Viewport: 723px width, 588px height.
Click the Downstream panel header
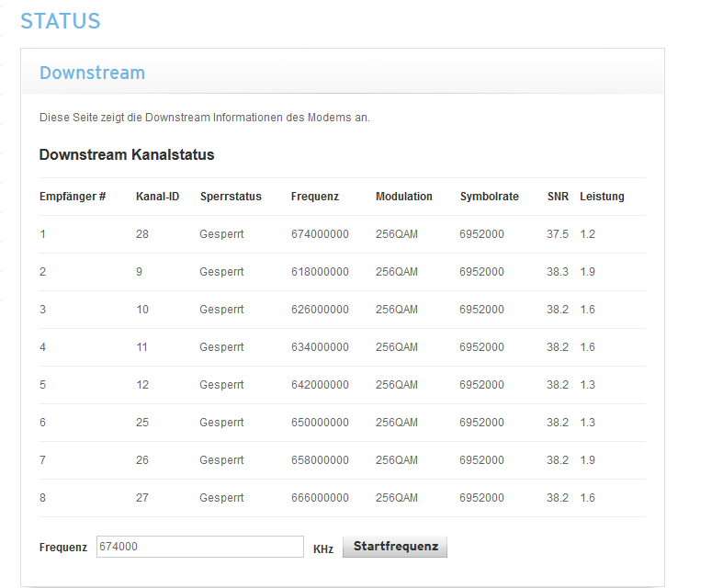92,73
